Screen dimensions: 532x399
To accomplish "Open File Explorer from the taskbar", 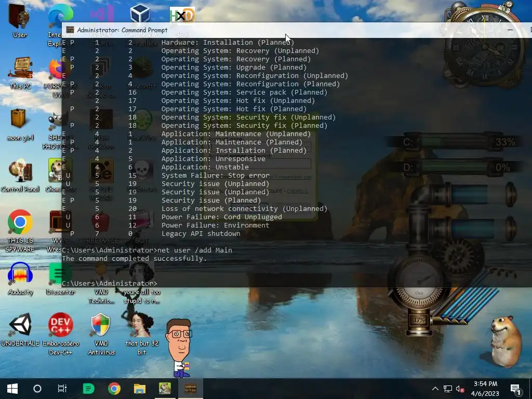I will pyautogui.click(x=139, y=389).
